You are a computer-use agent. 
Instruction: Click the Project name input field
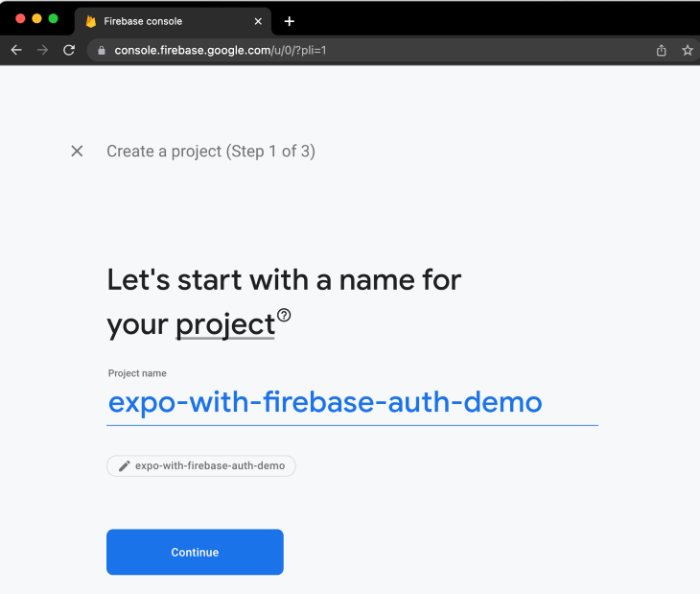[x=352, y=403]
